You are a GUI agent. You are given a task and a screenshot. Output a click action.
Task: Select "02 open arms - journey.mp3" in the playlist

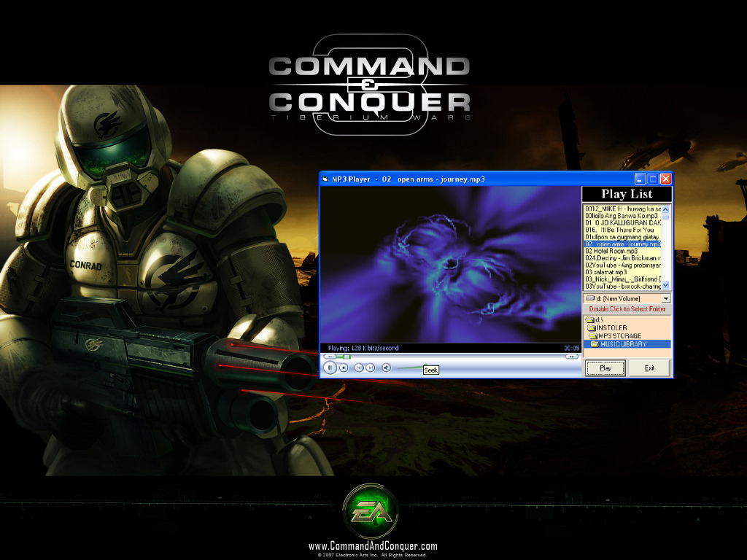coord(623,244)
